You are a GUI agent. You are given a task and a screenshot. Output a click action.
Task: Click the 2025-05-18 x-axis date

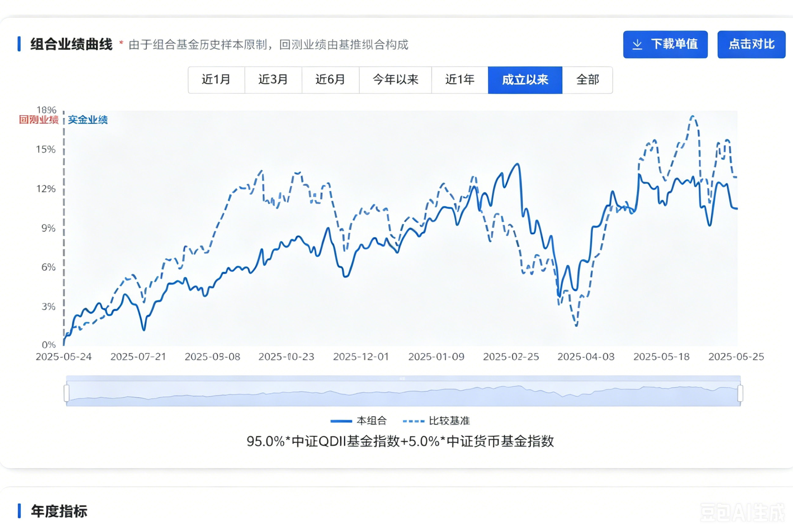(x=661, y=357)
